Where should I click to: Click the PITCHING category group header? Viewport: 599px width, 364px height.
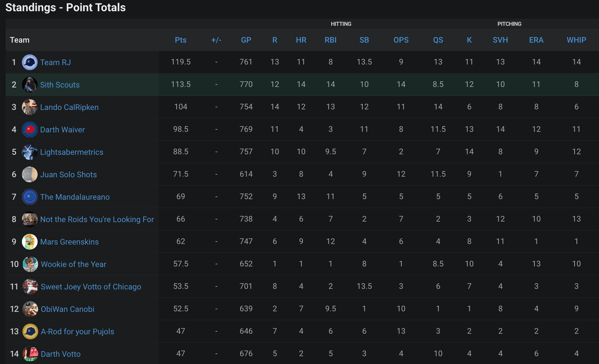tap(509, 24)
